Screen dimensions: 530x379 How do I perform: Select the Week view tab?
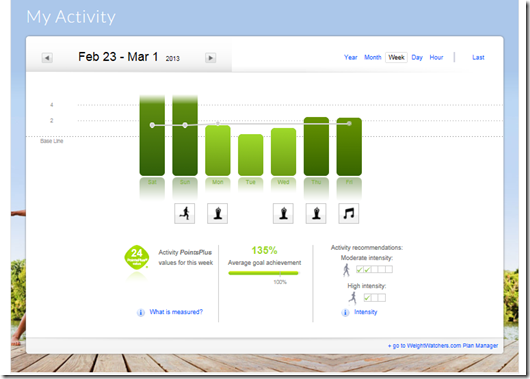coord(396,57)
